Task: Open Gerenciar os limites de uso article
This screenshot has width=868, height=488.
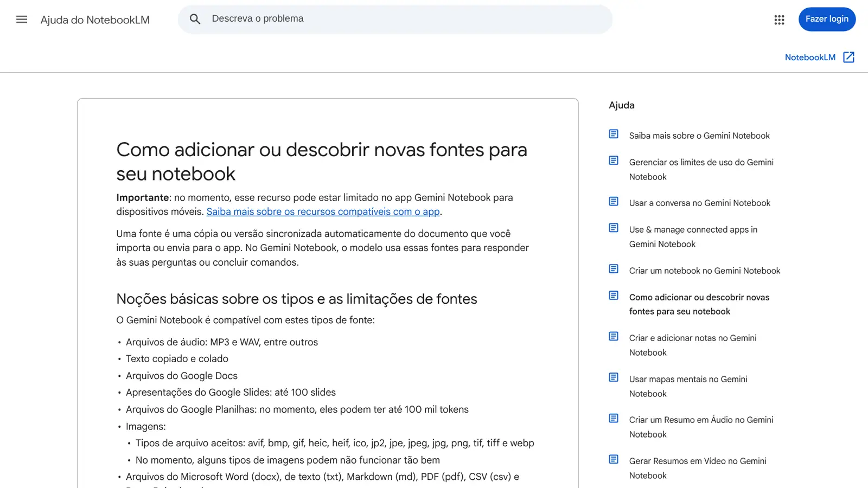Action: click(x=701, y=169)
